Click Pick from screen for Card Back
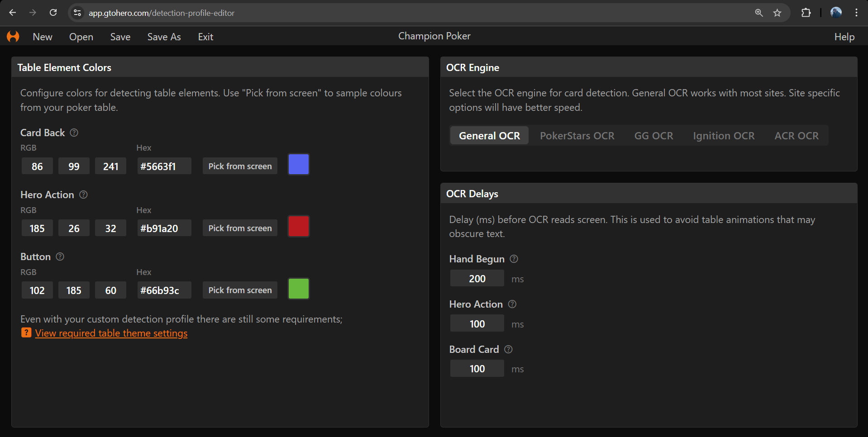 pos(240,166)
